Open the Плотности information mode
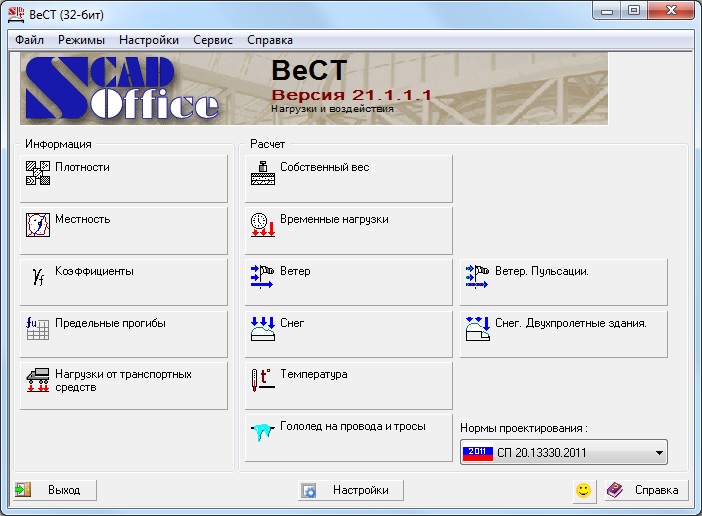This screenshot has height=516, width=702. (x=124, y=179)
